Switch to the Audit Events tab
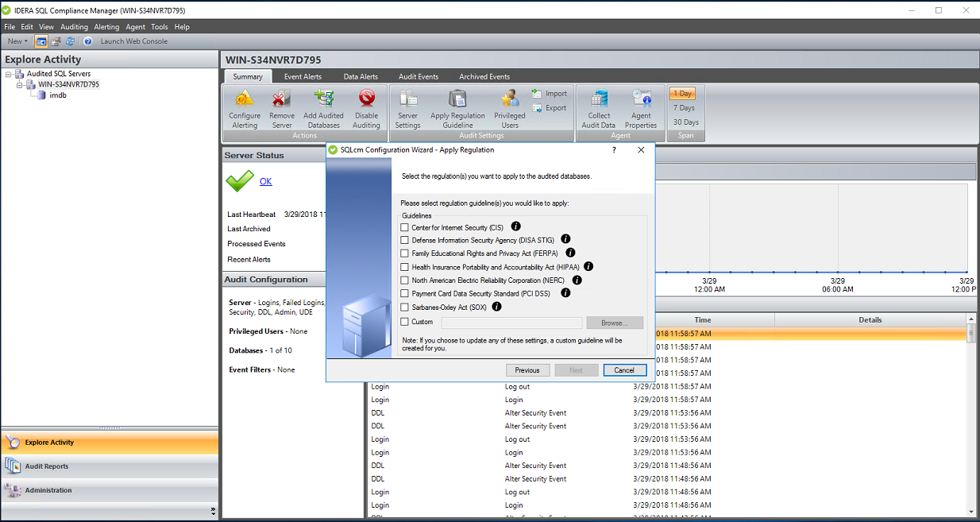 pos(419,77)
